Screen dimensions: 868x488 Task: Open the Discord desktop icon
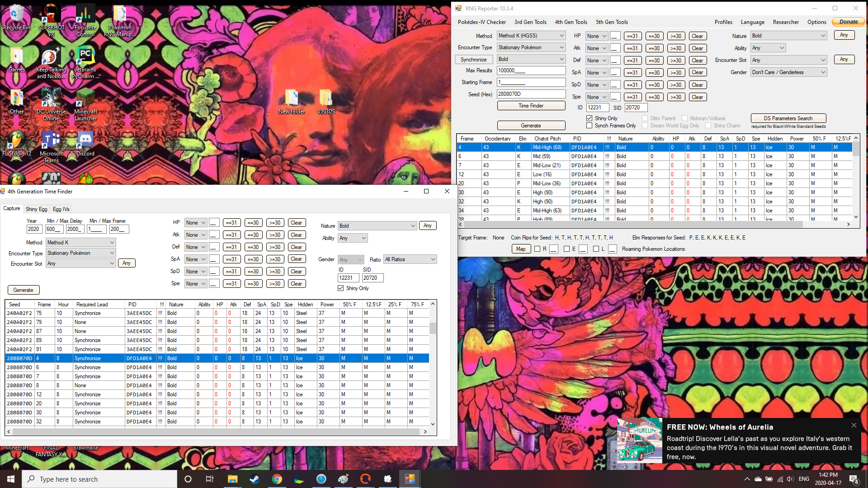(85, 141)
